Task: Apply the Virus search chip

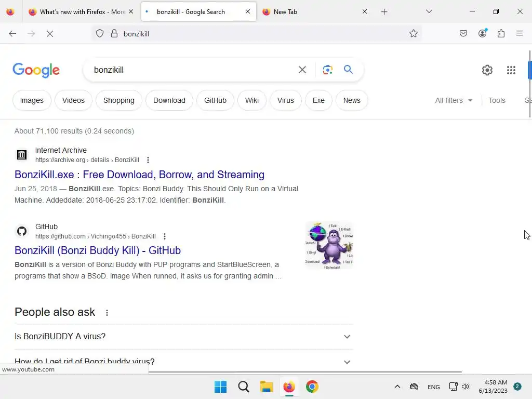Action: click(x=286, y=100)
